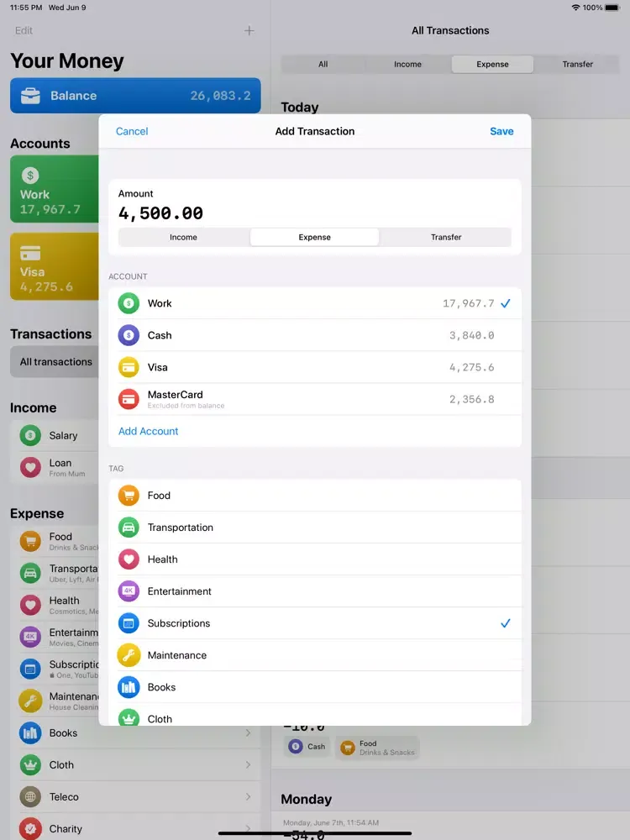Choose the Food tag
The height and width of the screenshot is (840, 630).
click(x=315, y=496)
